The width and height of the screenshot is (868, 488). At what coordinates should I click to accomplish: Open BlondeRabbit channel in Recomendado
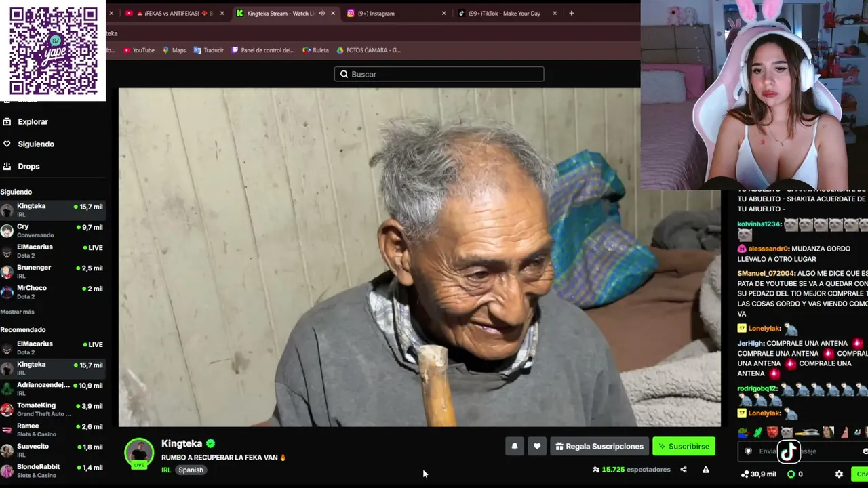click(x=53, y=470)
